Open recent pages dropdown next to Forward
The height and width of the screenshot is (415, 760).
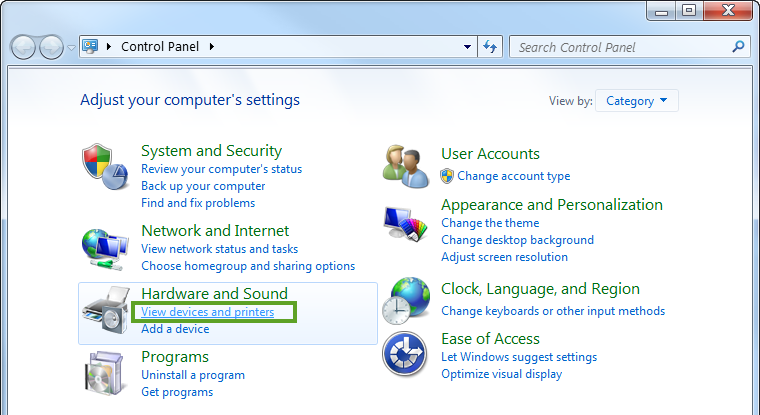click(71, 48)
